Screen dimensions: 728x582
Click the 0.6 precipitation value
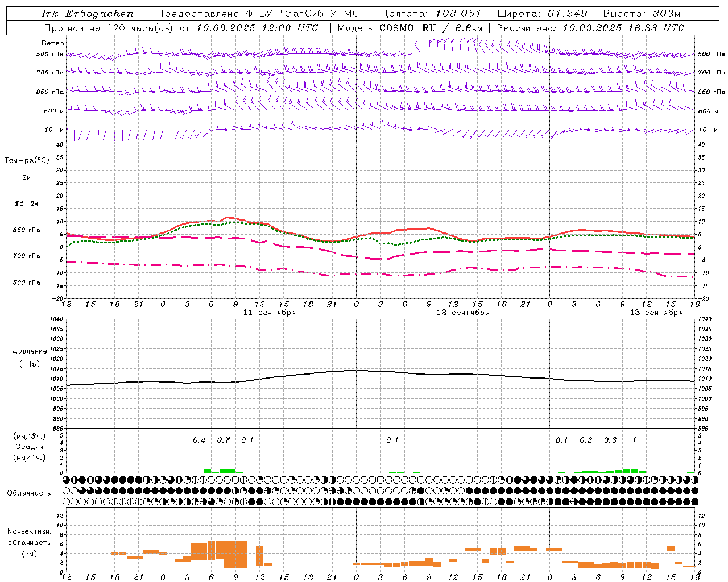tap(610, 440)
